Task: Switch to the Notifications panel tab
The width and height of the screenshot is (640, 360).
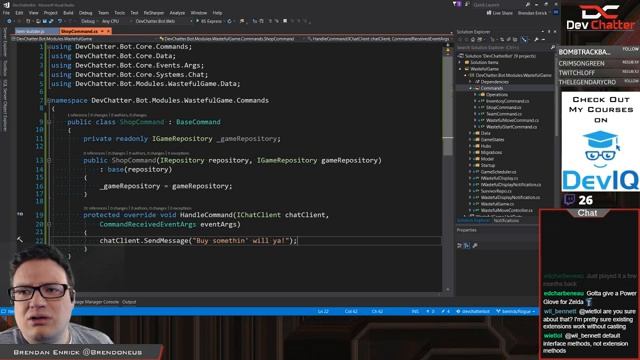Action: pyautogui.click(x=506, y=220)
